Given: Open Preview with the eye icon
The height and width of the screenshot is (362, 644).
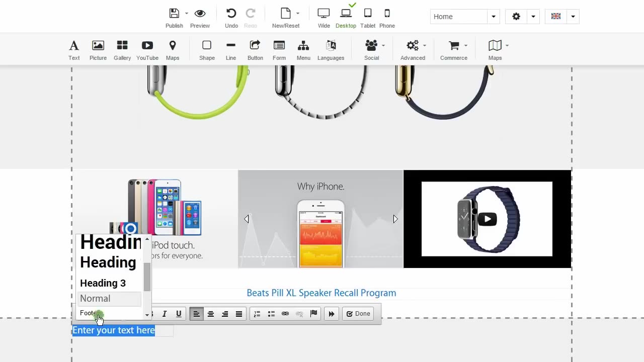Looking at the screenshot, I should pos(200,14).
